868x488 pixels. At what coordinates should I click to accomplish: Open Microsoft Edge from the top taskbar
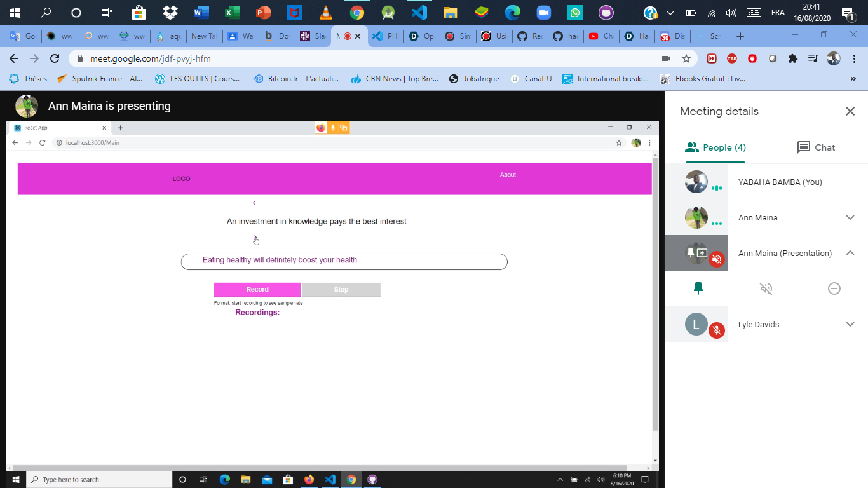pyautogui.click(x=512, y=12)
